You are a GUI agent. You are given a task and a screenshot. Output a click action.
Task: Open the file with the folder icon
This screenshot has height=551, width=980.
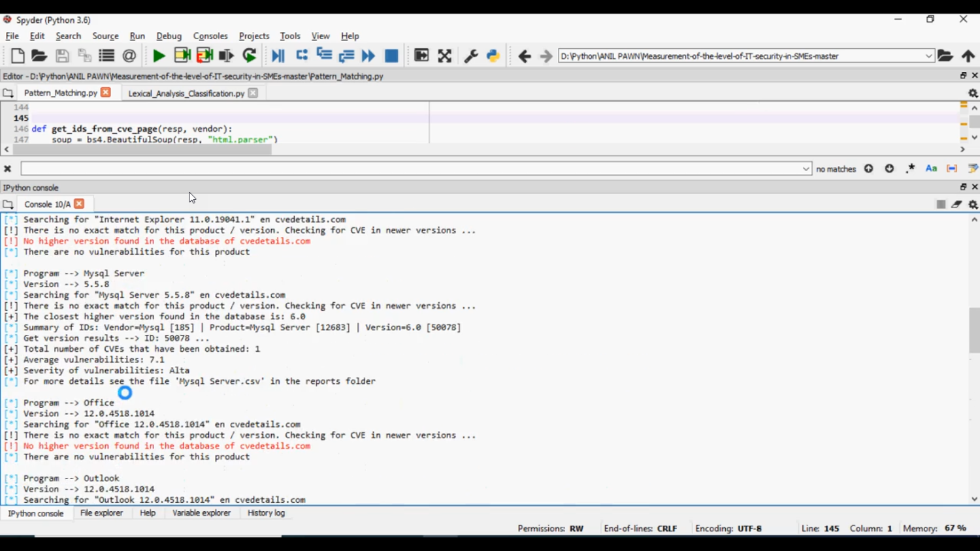39,56
